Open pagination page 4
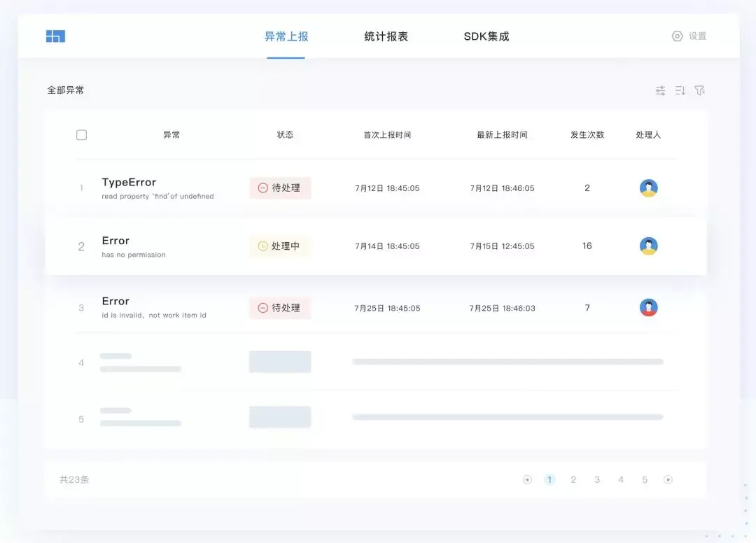This screenshot has width=756, height=543. pos(620,479)
